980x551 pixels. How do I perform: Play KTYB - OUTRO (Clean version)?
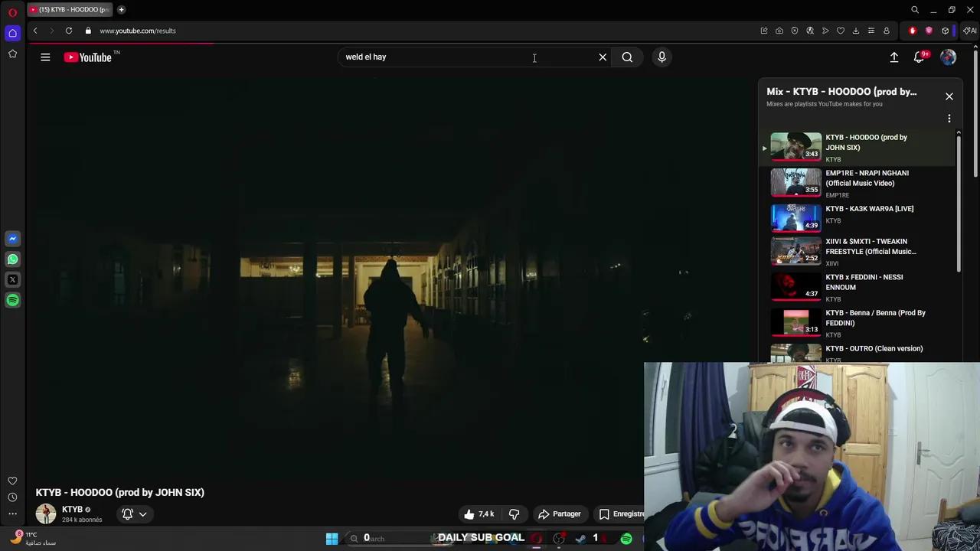point(856,353)
